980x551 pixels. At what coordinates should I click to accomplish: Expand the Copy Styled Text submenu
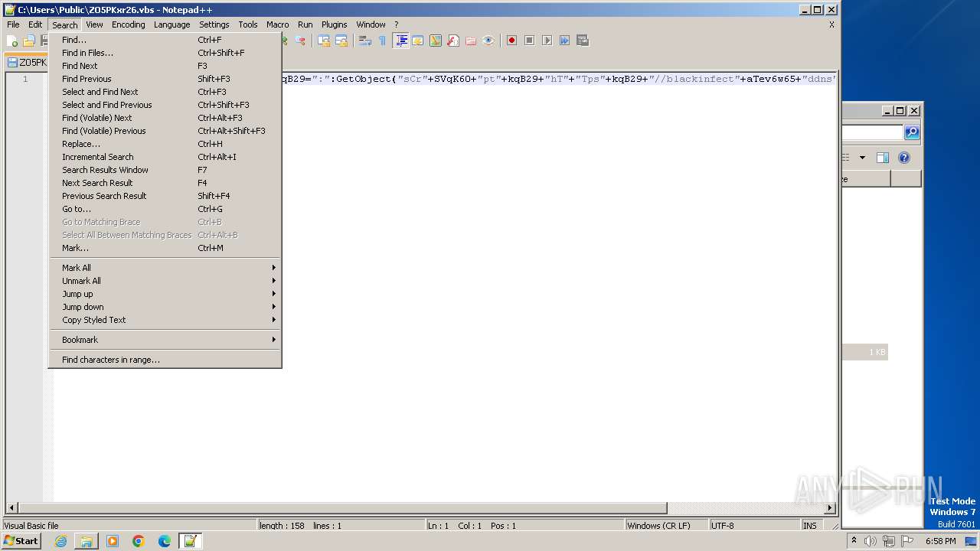click(165, 320)
